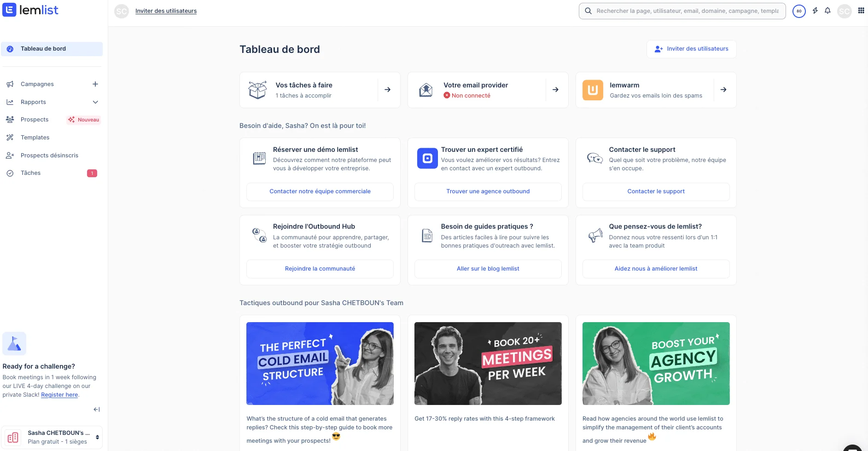
Task: Open Templates in the sidebar
Action: point(35,138)
